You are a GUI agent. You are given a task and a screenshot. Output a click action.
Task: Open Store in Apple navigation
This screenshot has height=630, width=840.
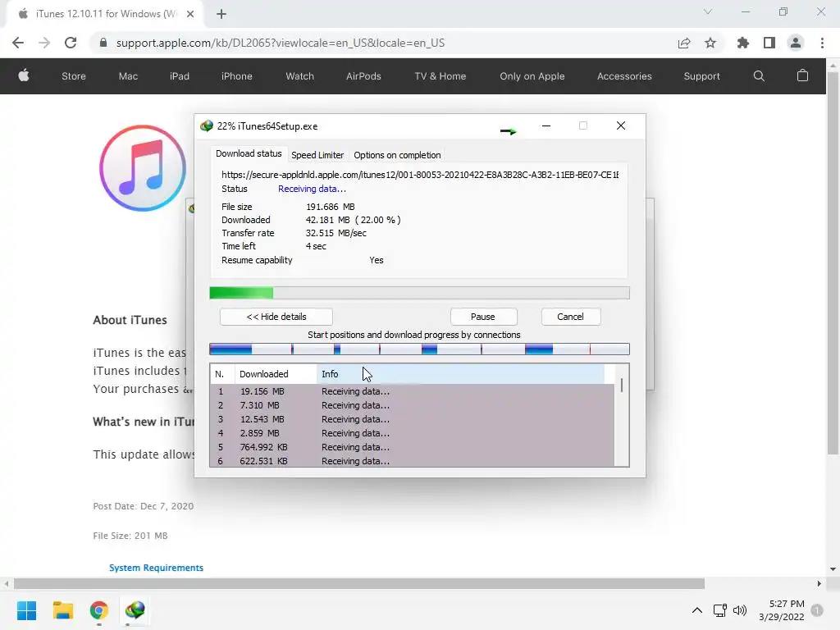coord(73,76)
